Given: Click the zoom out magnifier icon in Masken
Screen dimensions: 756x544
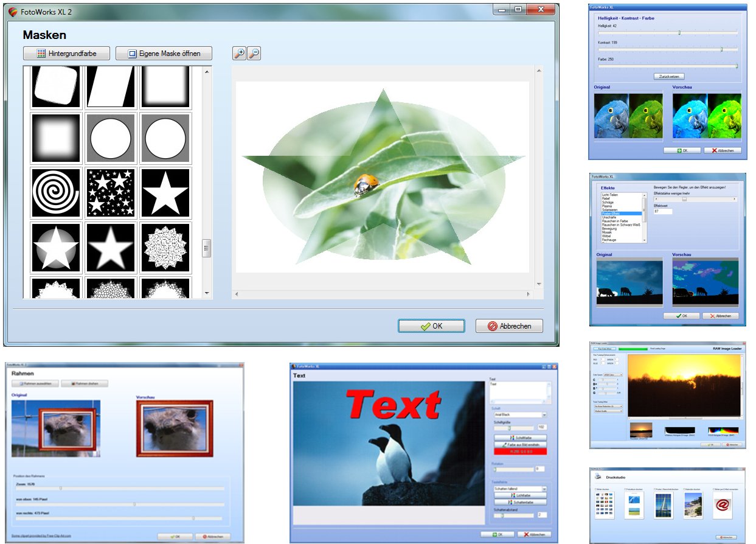Looking at the screenshot, I should 254,54.
